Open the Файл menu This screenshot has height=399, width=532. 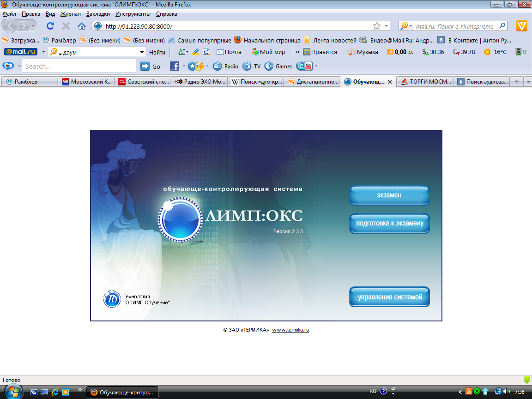click(10, 14)
